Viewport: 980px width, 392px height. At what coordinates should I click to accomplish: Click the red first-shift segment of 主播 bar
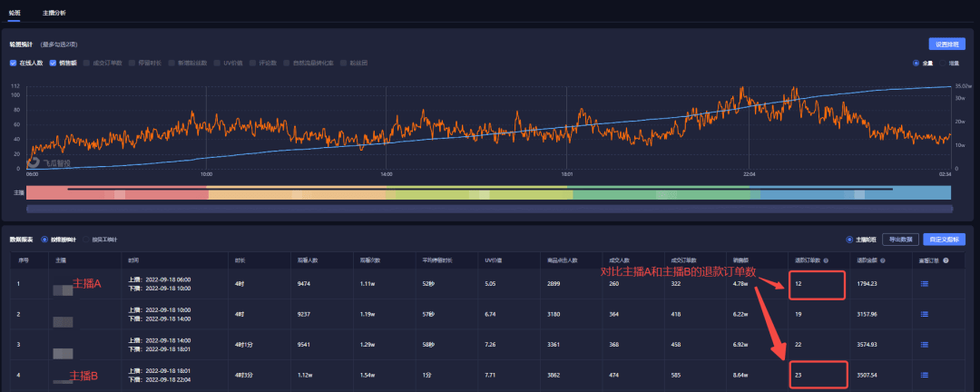coord(117,192)
